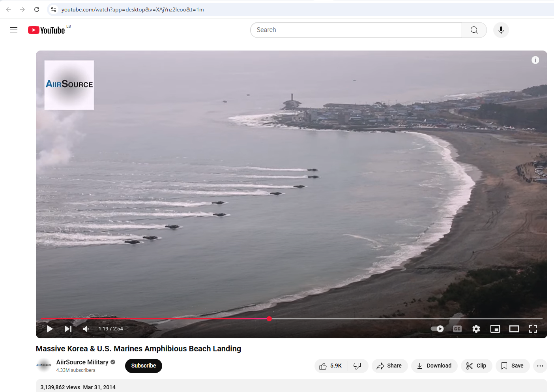
Task: Open the video info card
Action: [x=535, y=60]
